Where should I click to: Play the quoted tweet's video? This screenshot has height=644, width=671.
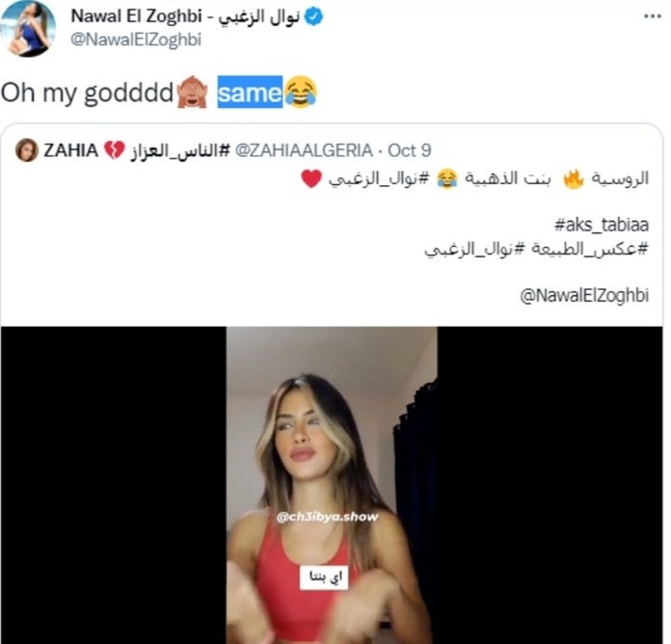click(x=332, y=485)
